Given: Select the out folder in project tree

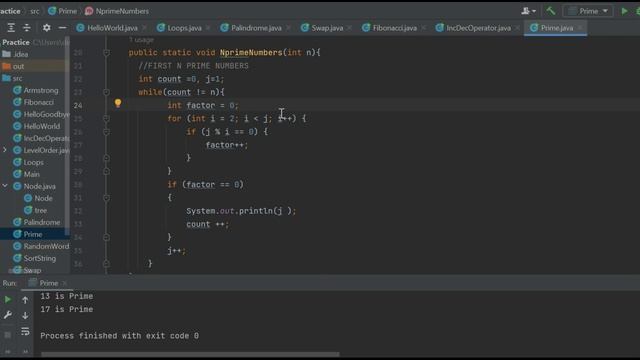Looking at the screenshot, I should click(13, 66).
